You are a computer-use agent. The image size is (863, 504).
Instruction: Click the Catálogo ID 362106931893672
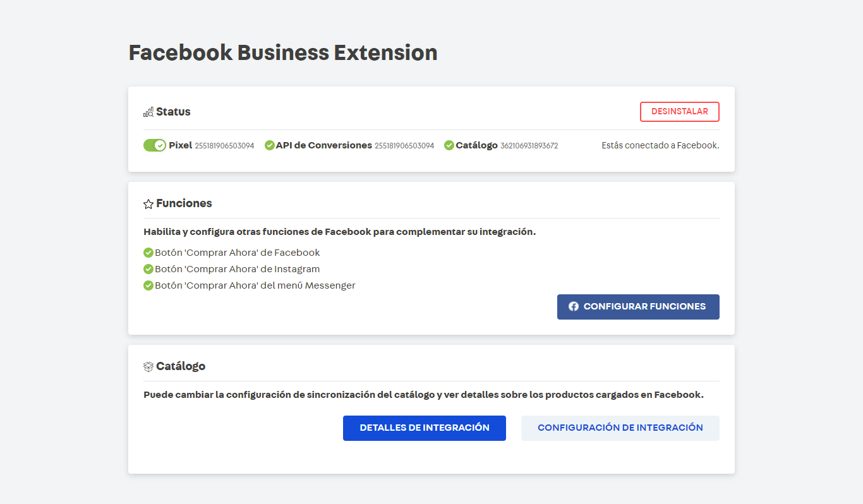click(x=529, y=146)
